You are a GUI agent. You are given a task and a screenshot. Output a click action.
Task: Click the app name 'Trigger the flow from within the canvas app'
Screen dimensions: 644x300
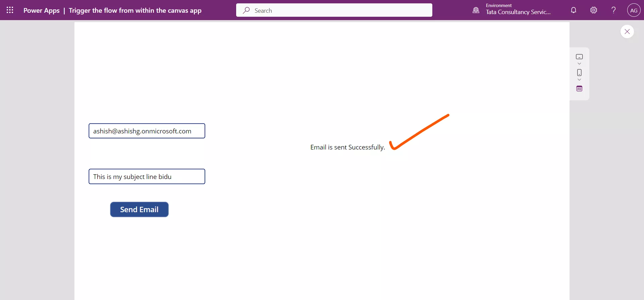click(x=135, y=10)
